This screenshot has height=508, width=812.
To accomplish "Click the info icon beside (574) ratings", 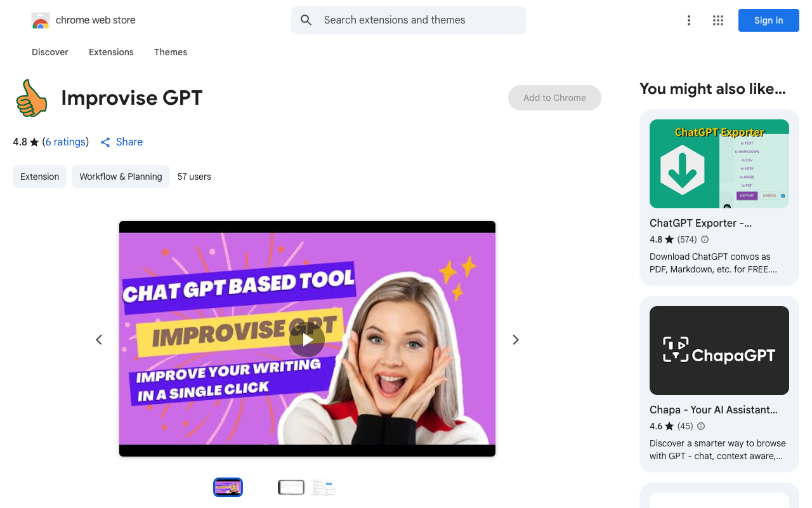I will tap(705, 239).
